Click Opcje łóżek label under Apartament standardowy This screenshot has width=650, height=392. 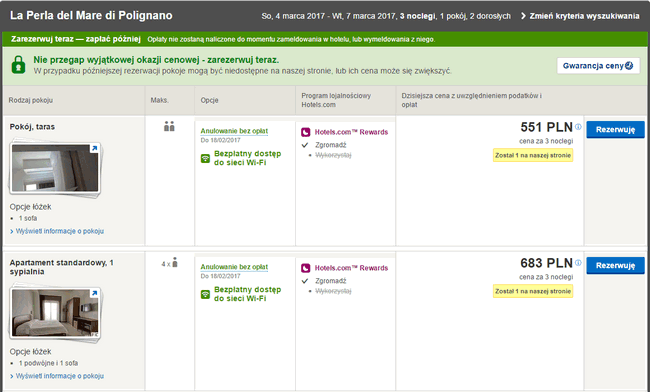(31, 352)
